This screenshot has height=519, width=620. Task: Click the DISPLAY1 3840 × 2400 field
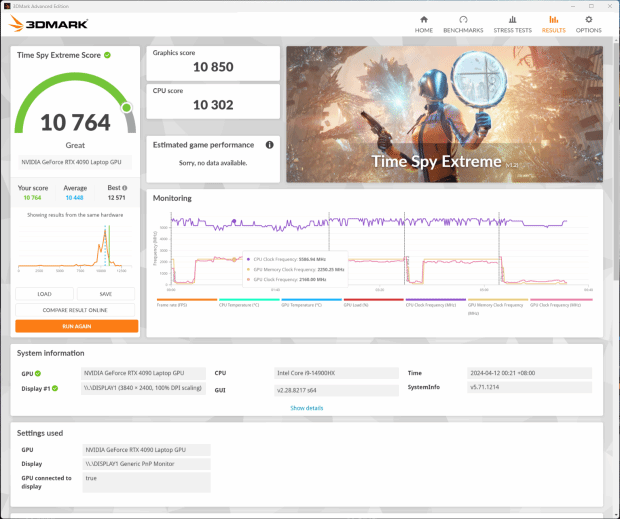[x=143, y=388]
